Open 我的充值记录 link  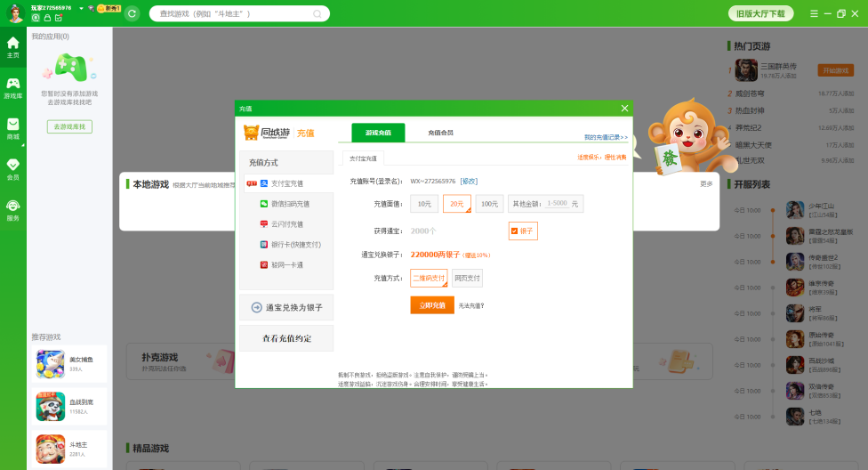pos(605,138)
